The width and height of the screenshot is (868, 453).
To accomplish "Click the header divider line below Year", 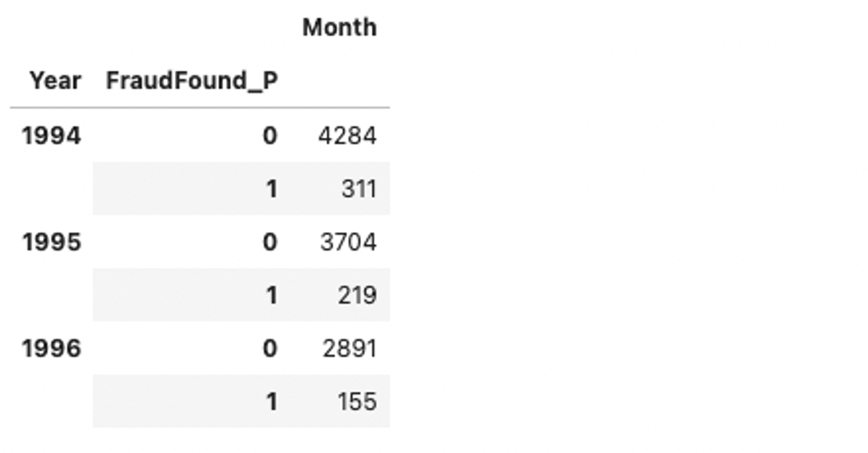I will [200, 108].
